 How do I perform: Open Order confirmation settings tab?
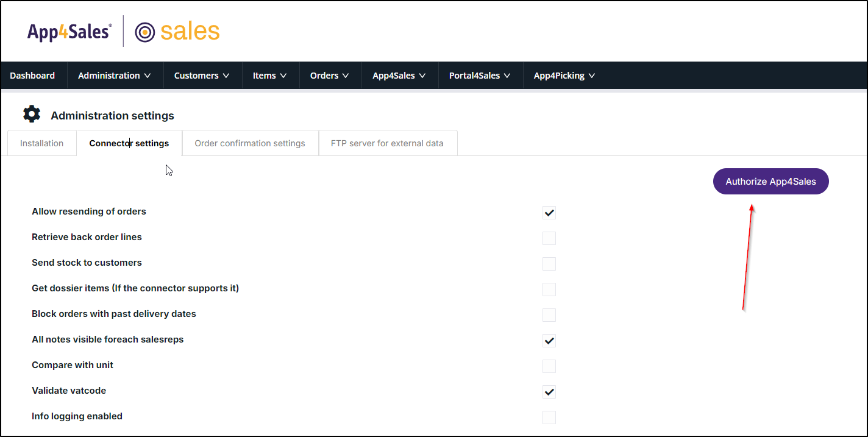coord(250,143)
